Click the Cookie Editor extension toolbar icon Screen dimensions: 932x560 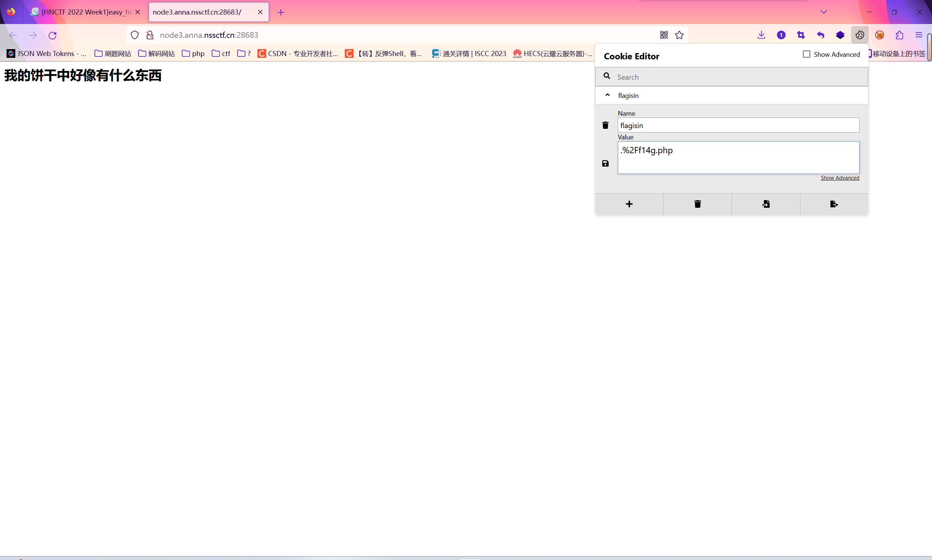click(860, 35)
